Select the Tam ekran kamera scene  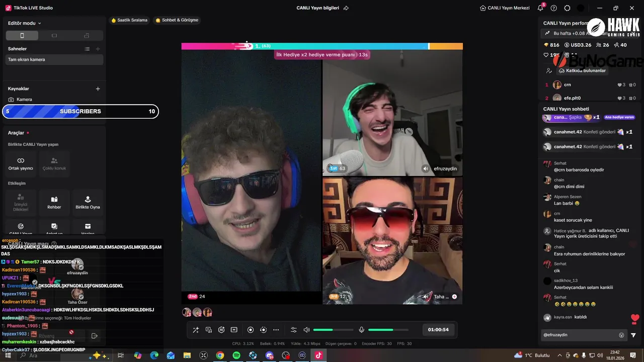click(x=54, y=59)
